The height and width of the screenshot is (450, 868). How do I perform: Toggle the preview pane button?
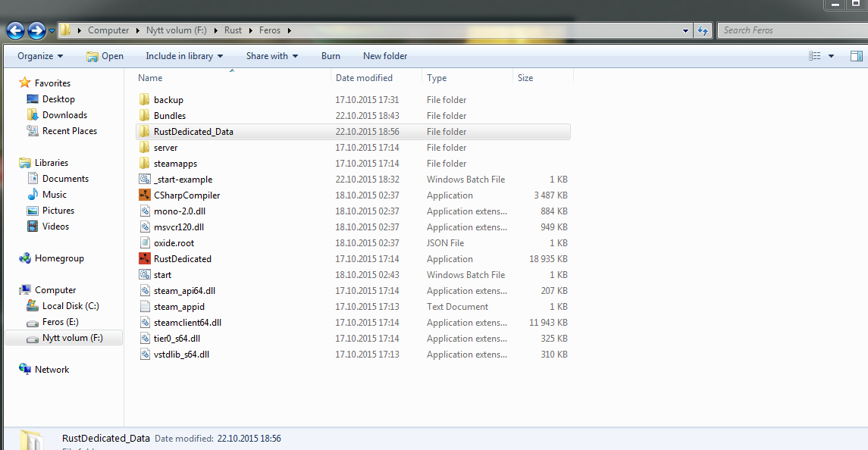coord(857,56)
